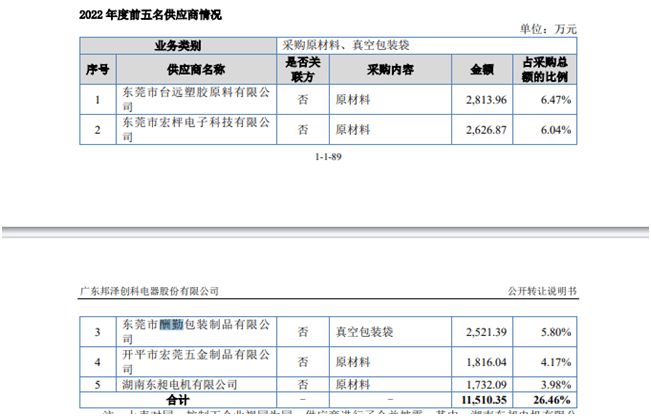The image size is (651, 416).
Task: Select supplier 东莞市台远塑胶原料有限公司
Action: coord(196,100)
